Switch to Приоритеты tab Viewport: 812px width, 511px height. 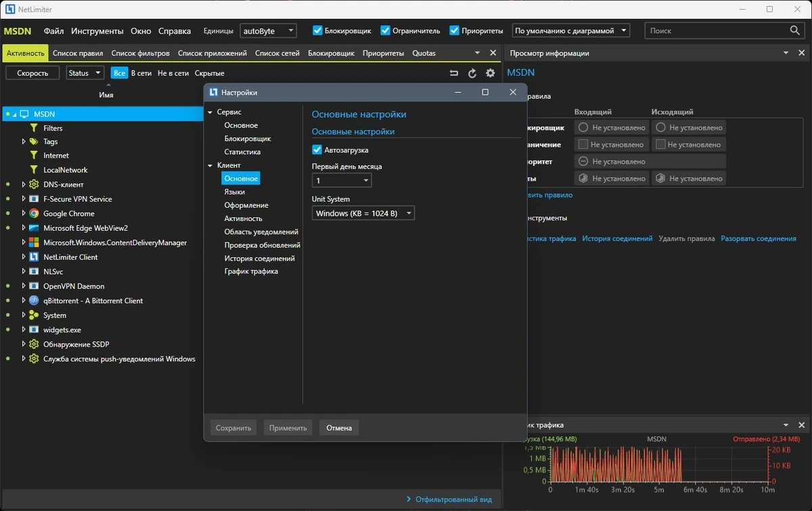pyautogui.click(x=383, y=53)
